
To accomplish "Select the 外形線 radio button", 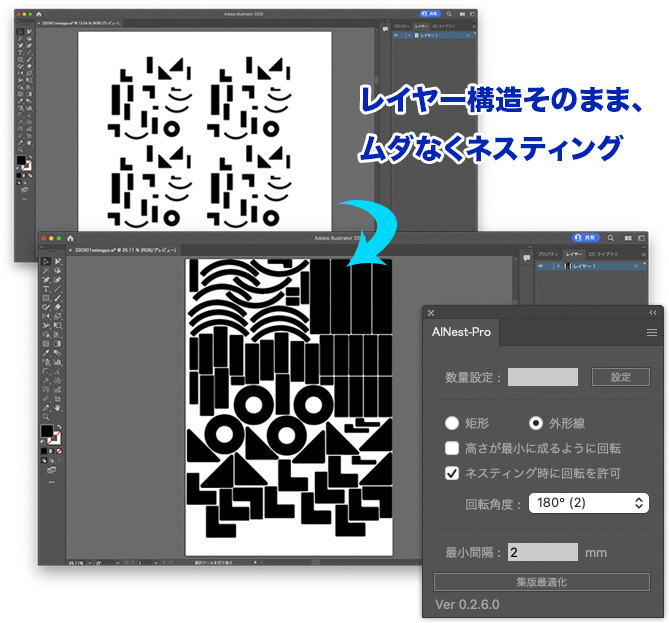I will [x=535, y=423].
